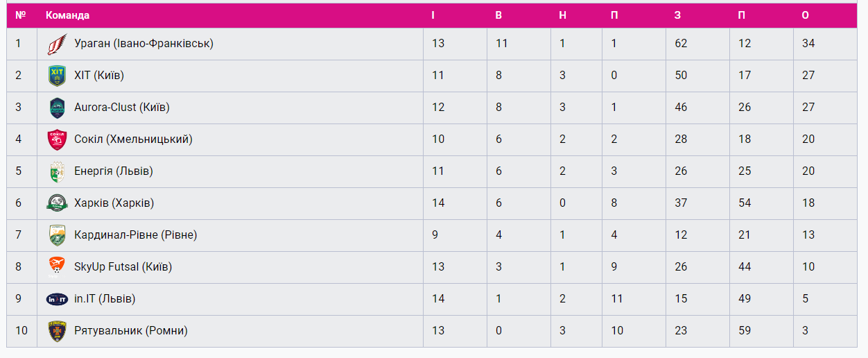Click the Aurora-Clust team logo
Image resolution: width=868 pixels, height=358 pixels.
point(57,108)
